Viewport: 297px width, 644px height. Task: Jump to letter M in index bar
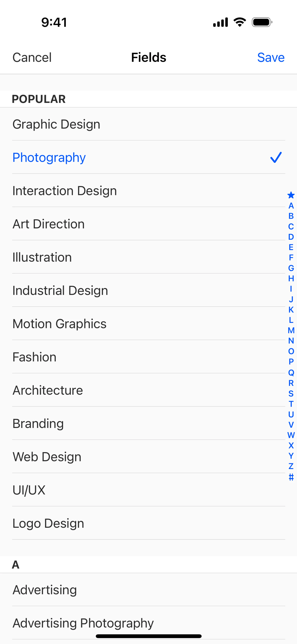291,331
